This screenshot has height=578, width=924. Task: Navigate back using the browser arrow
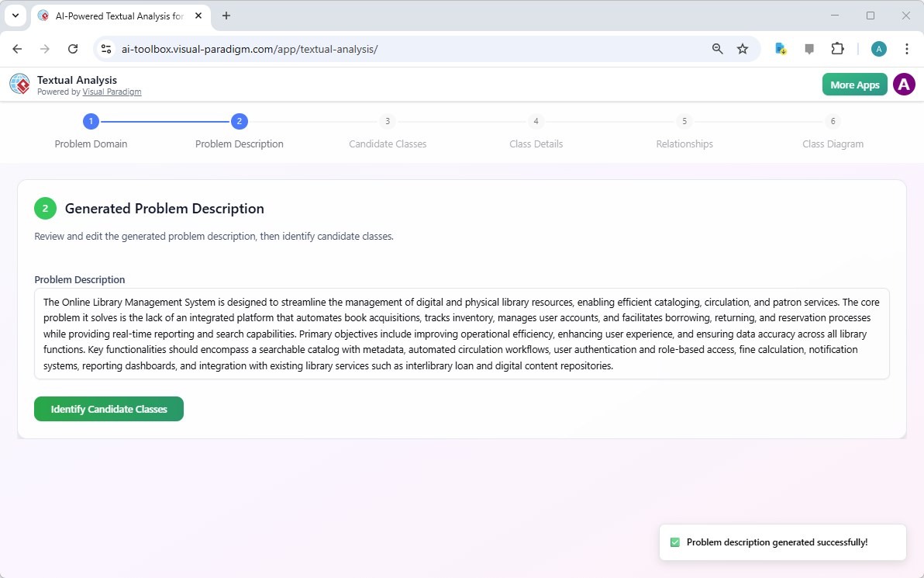[17, 48]
